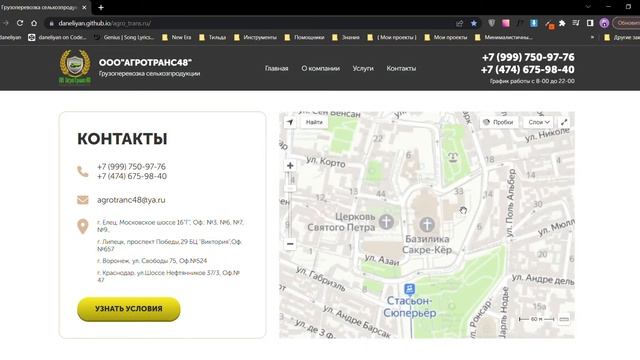This screenshot has height=360, width=640.
Task: Open the Главная menu item
Action: [x=276, y=69]
